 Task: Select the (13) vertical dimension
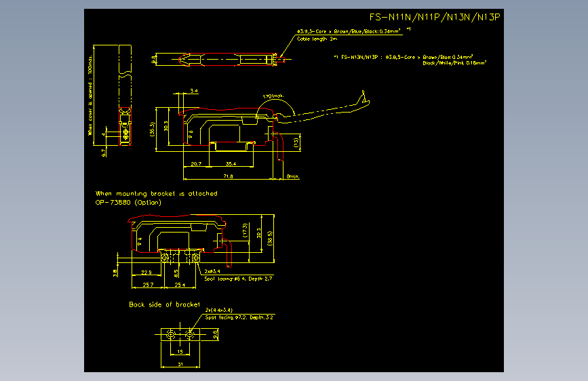pos(296,142)
